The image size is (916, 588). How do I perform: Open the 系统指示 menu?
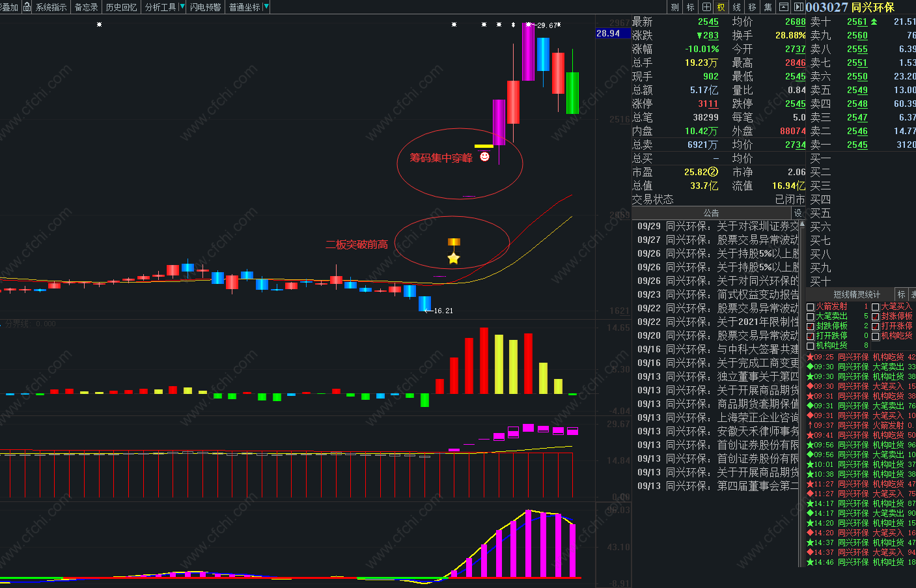pos(51,7)
